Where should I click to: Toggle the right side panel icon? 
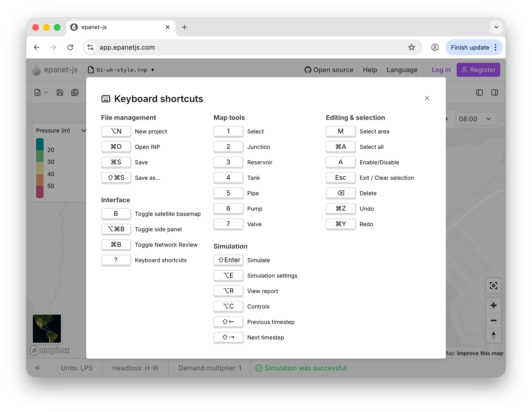tap(494, 92)
